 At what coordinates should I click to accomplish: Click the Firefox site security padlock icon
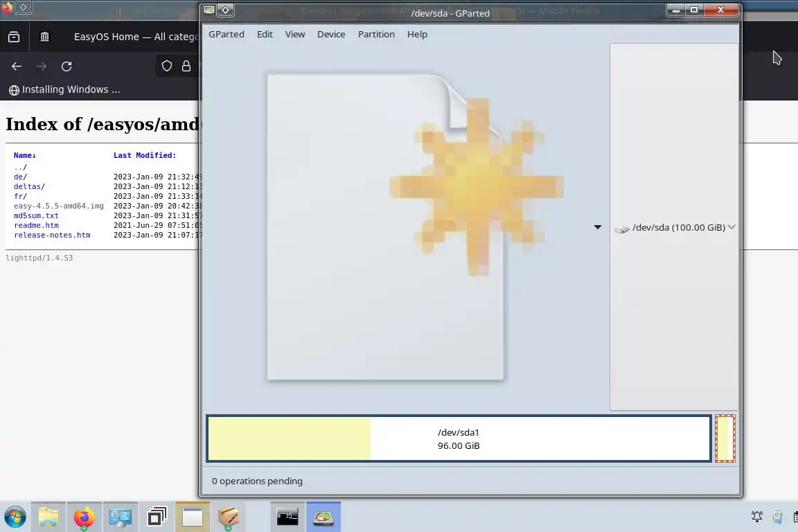point(186,66)
